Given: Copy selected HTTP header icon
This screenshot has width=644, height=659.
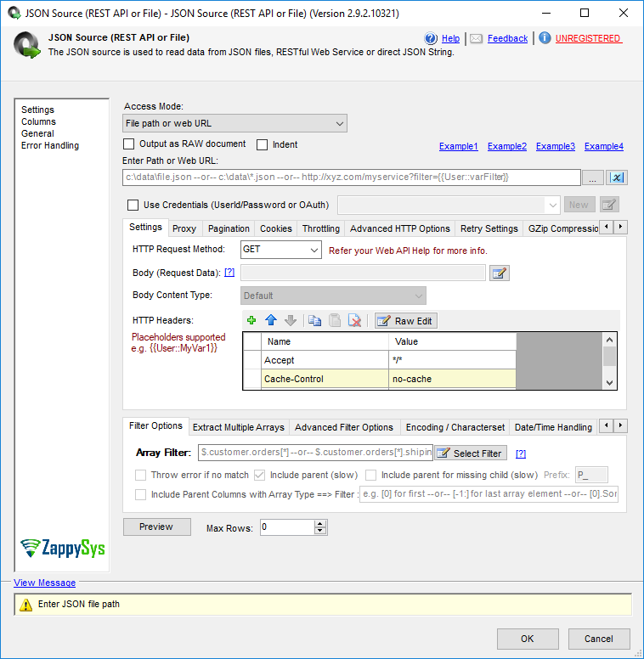Looking at the screenshot, I should click(314, 321).
